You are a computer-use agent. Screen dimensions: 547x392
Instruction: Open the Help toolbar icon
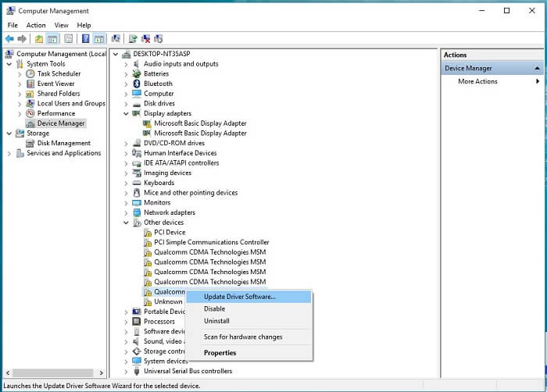(85, 39)
